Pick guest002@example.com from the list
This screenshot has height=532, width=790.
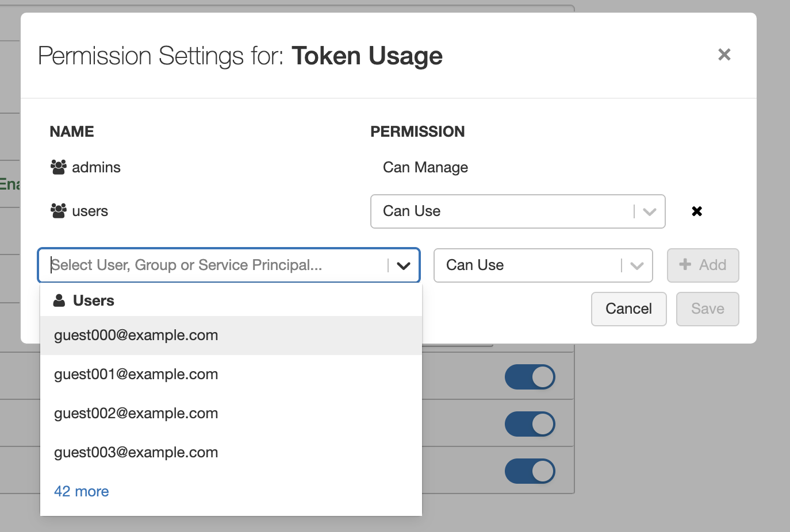[x=136, y=414]
